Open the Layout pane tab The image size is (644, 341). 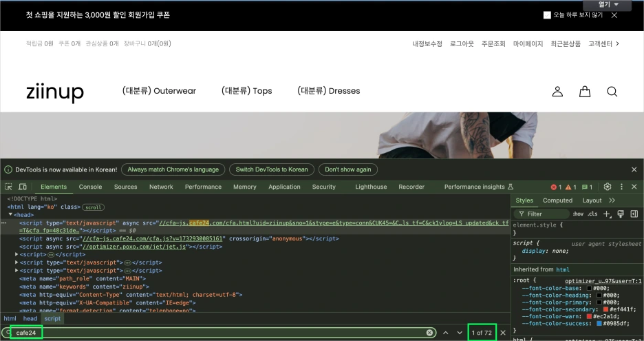592,200
